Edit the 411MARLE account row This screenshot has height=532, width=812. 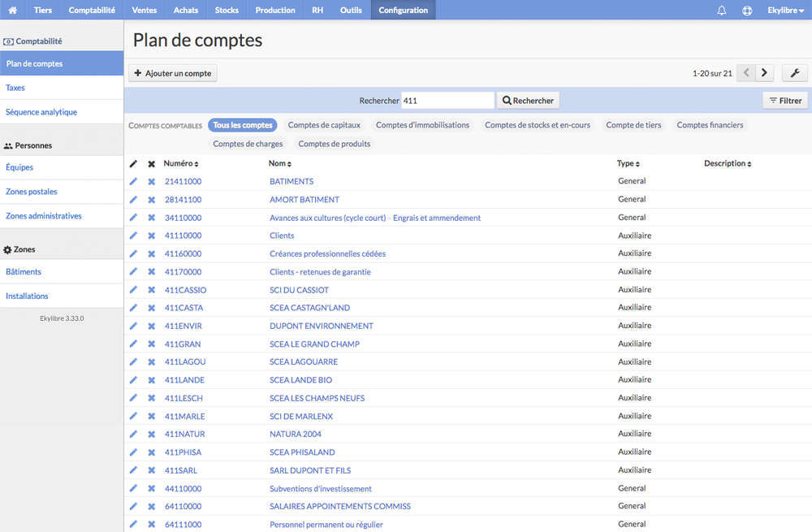133,416
